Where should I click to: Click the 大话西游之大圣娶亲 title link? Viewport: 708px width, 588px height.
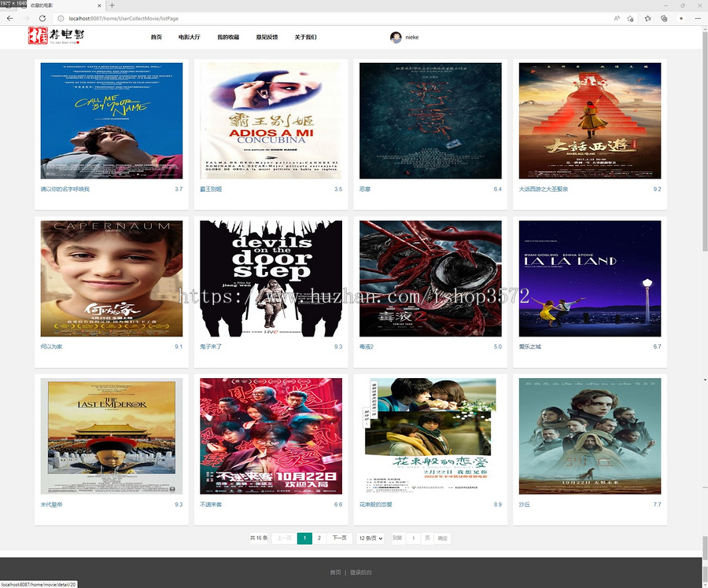(543, 189)
